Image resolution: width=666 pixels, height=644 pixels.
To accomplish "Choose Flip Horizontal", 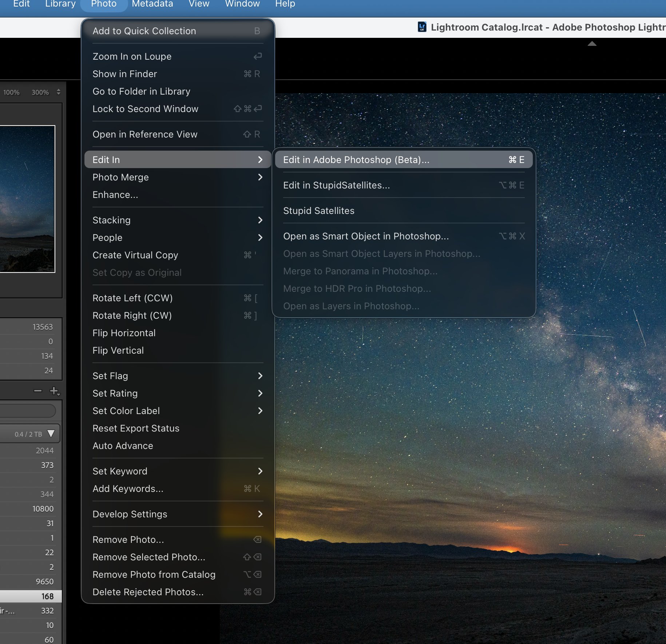I will coord(178,333).
